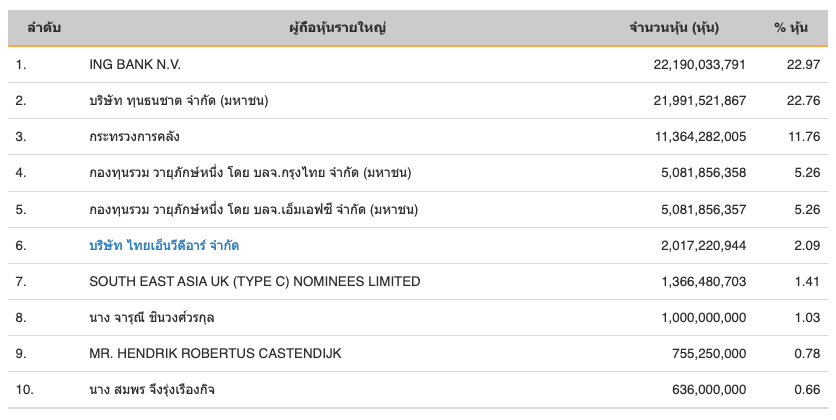The height and width of the screenshot is (420, 836).
Task: Open the บริษัท ไทยเอ็นวีดีอาร์ จำกัด link
Action: click(164, 245)
